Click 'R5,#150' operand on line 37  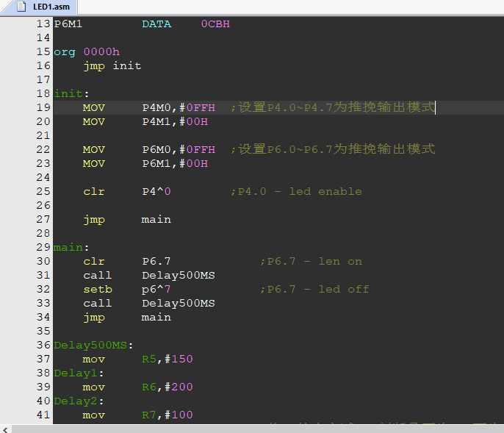click(x=168, y=359)
